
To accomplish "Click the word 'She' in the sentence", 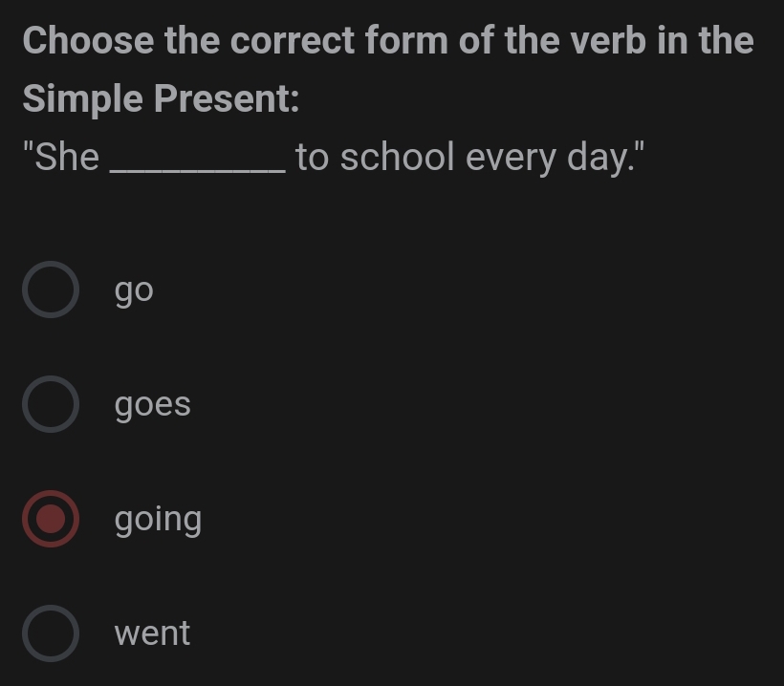I will [66, 157].
